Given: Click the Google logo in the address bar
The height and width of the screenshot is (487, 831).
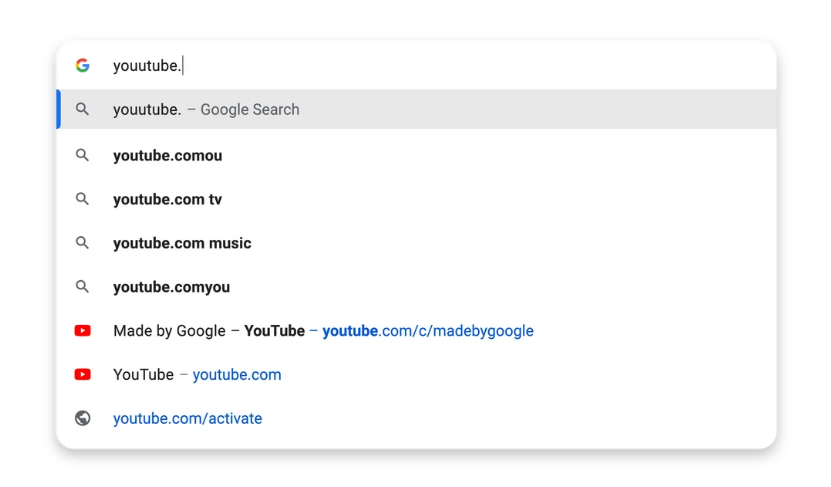Looking at the screenshot, I should [82, 65].
